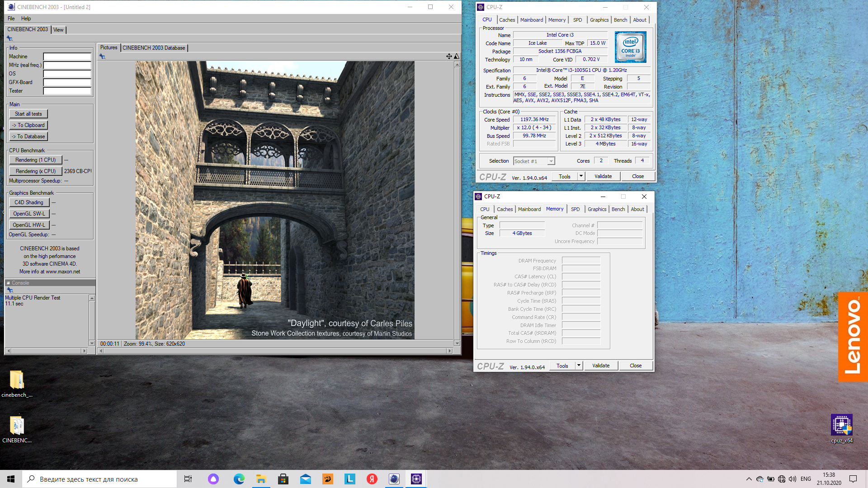Click the ENG language indicator
The image size is (868, 488).
(x=806, y=479)
